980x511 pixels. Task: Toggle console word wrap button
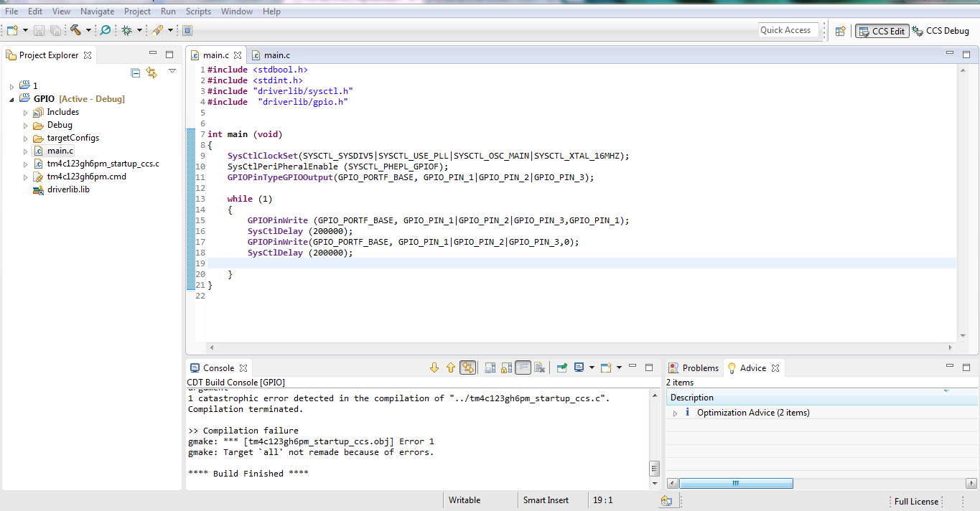(523, 368)
